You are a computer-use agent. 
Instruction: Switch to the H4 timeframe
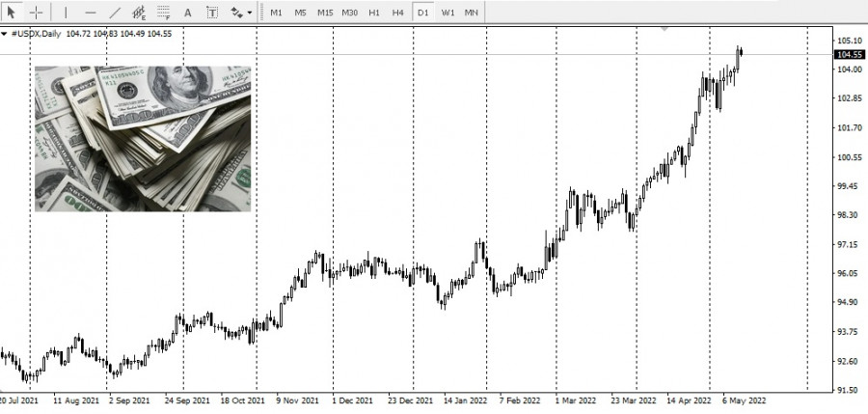(398, 13)
